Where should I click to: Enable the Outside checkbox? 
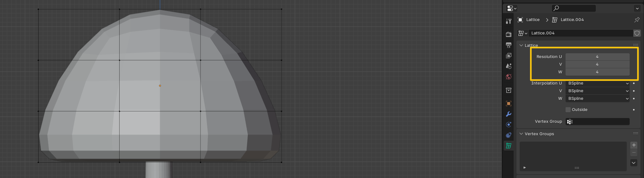tap(568, 110)
